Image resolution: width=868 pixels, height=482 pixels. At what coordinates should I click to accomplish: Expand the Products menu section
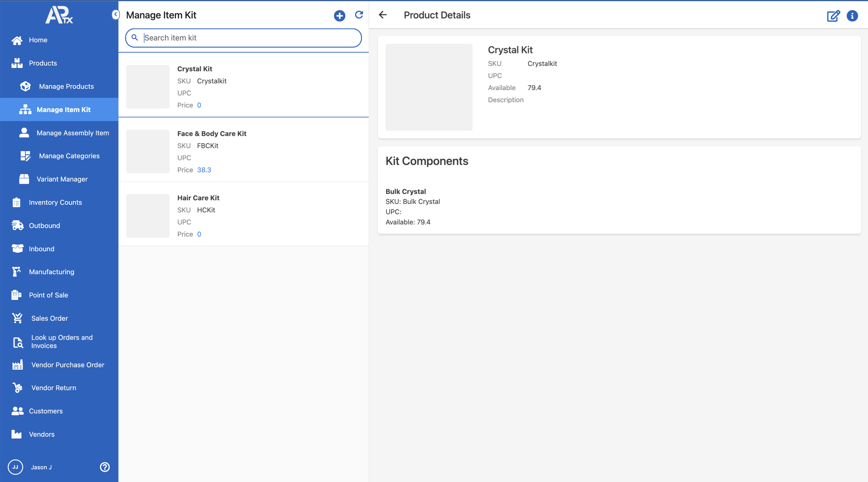43,63
